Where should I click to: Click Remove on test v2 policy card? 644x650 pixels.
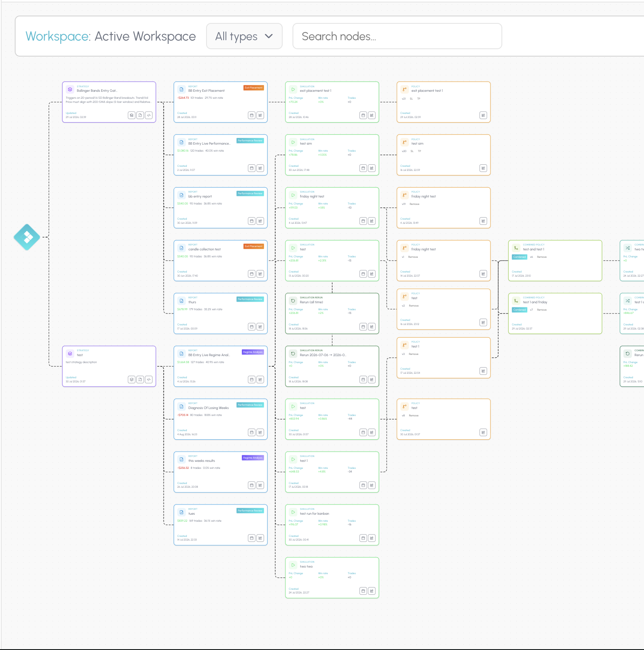coord(414,306)
